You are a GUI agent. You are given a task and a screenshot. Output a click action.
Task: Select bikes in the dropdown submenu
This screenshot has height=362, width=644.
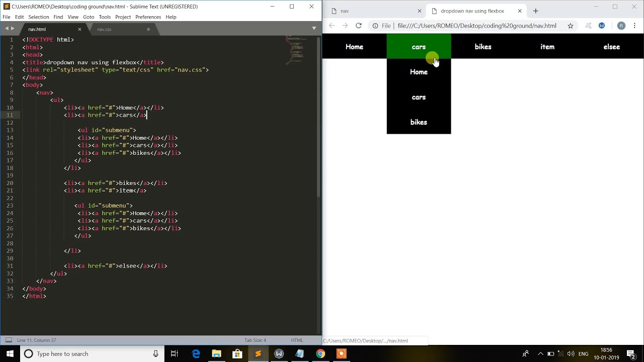(419, 122)
